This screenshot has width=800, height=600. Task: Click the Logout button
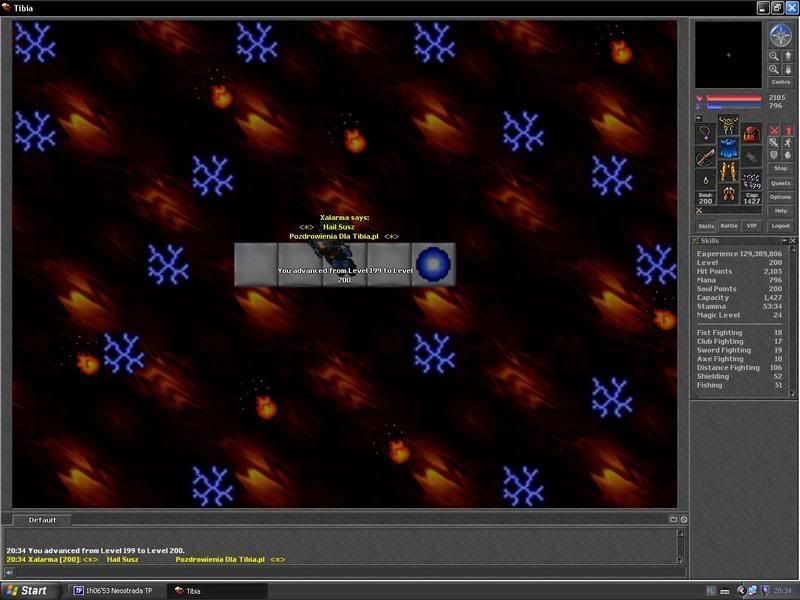coord(781,226)
